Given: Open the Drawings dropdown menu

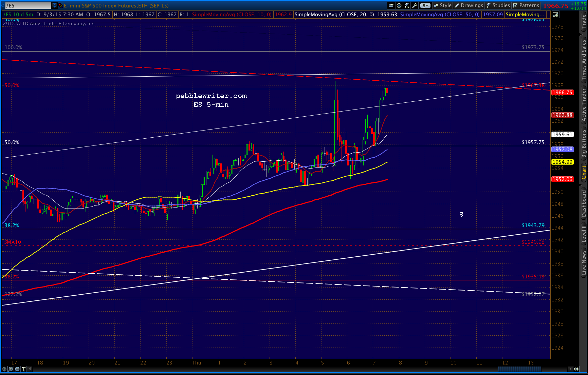Looking at the screenshot, I should point(469,5).
